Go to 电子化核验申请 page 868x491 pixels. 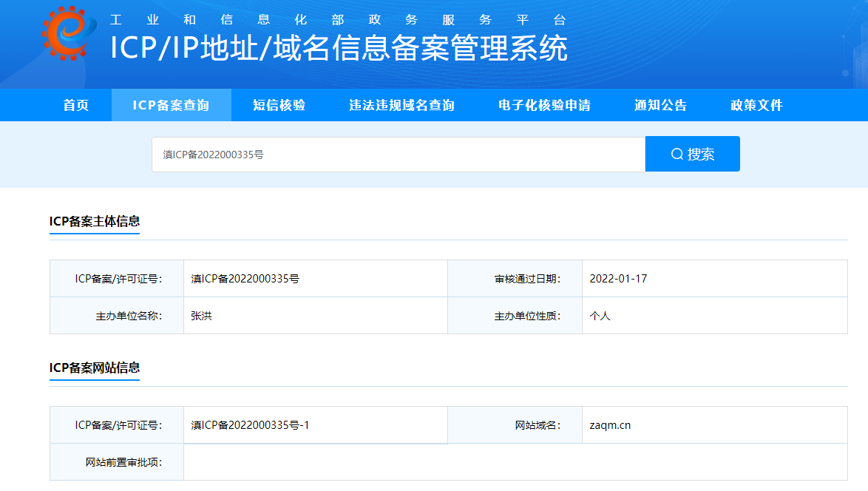pyautogui.click(x=544, y=105)
